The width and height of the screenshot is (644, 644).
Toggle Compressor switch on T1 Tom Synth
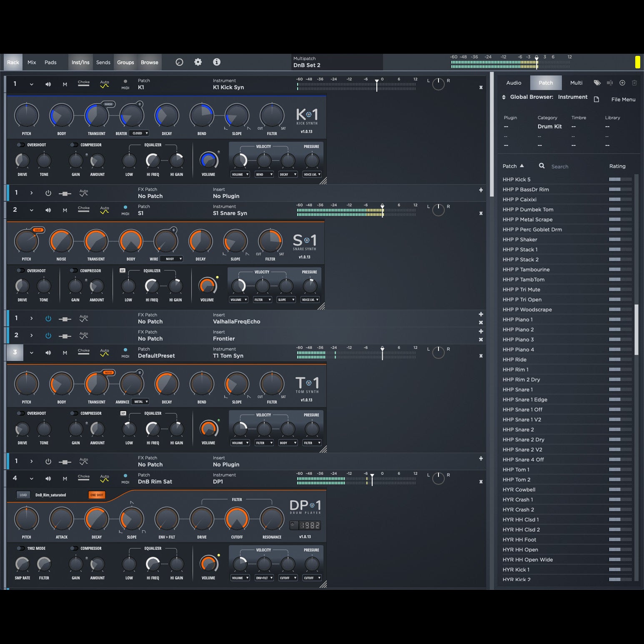click(74, 413)
